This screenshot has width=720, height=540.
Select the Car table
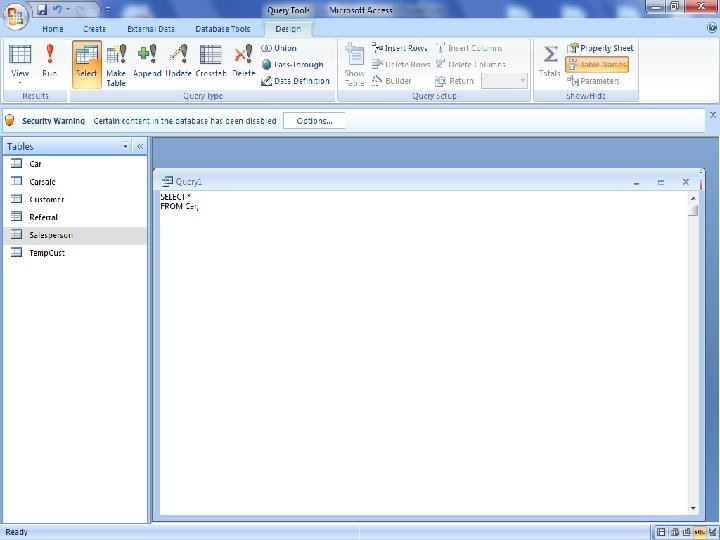[75, 163]
